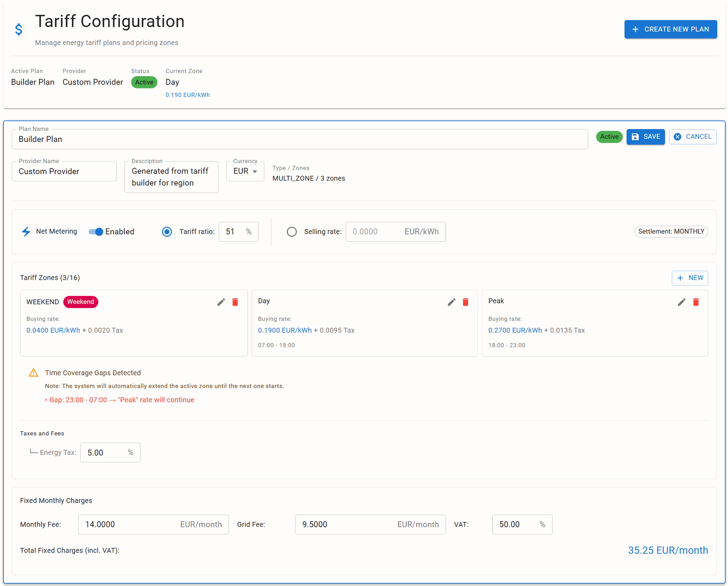
Task: Edit the Peak zone with pencil icon
Action: pos(681,302)
